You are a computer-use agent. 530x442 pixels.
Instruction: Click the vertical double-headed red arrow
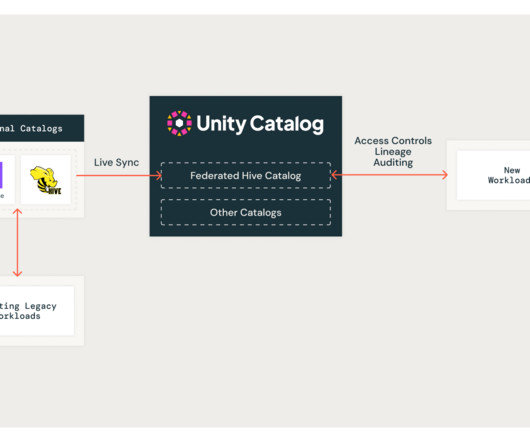tap(17, 243)
